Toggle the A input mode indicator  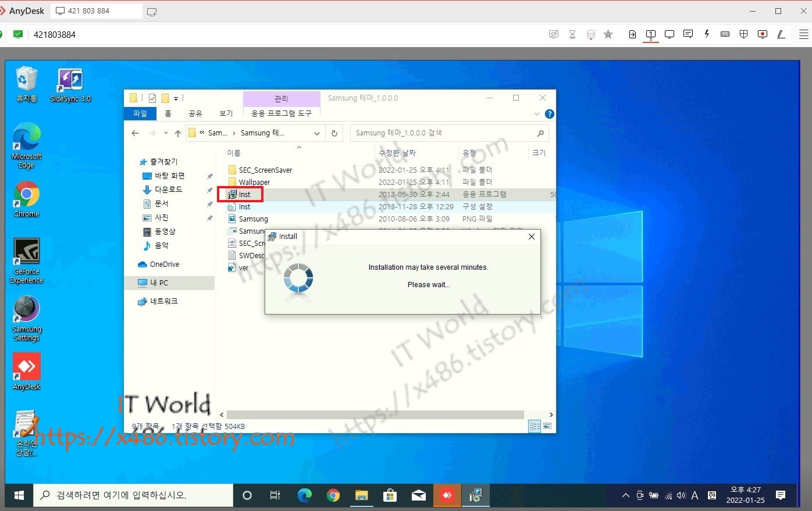[x=695, y=495]
